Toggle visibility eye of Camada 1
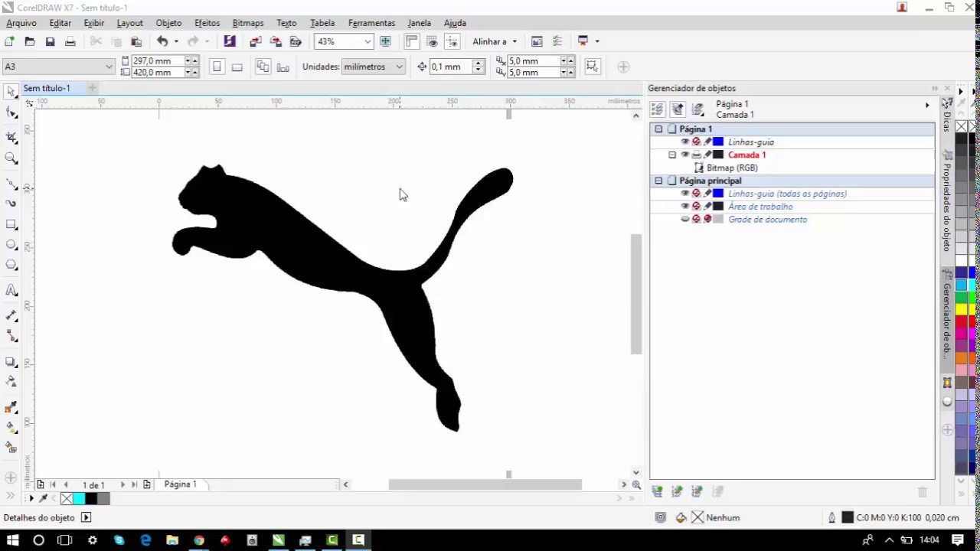The image size is (980, 551). (x=684, y=155)
